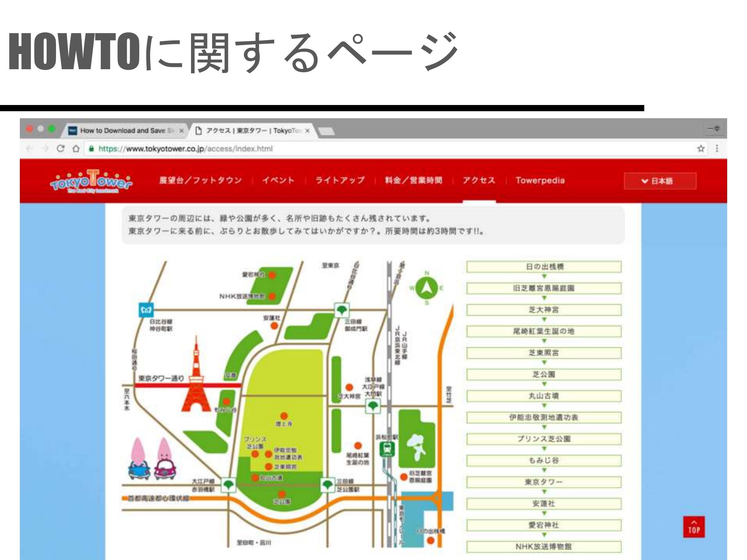Click the compass north icon on map
The height and width of the screenshot is (560, 747).
tap(426, 289)
